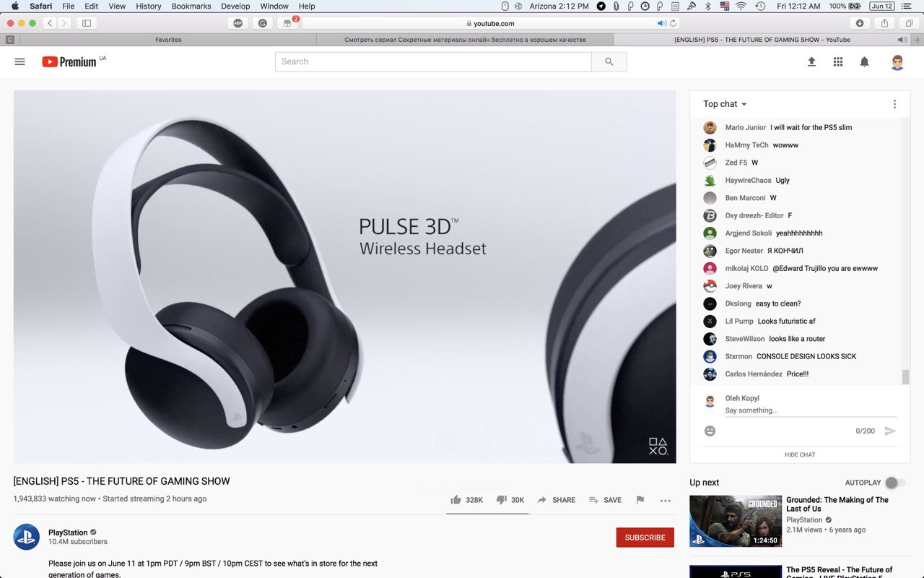Click the SAVE button
Viewport: 924px width, 578px height.
point(605,500)
